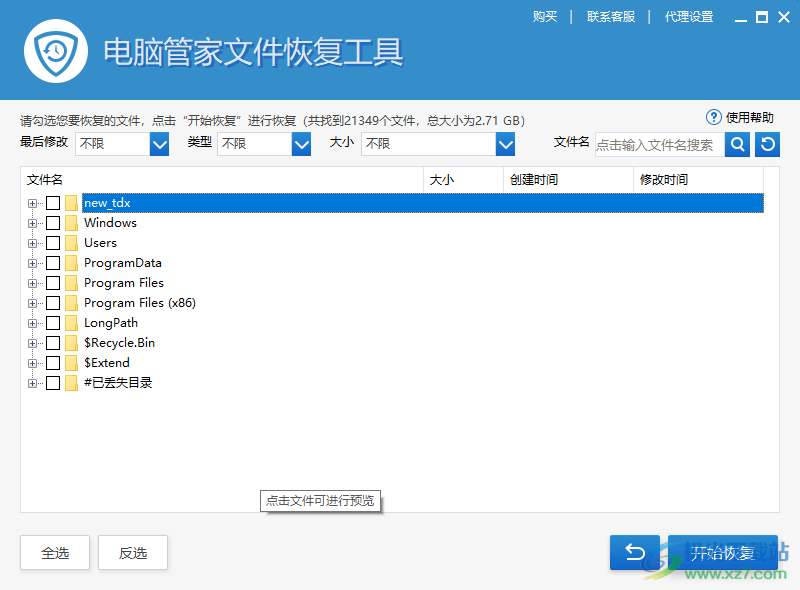The width and height of the screenshot is (800, 590).
Task: Sort by the 大小 column header
Action: click(x=463, y=180)
